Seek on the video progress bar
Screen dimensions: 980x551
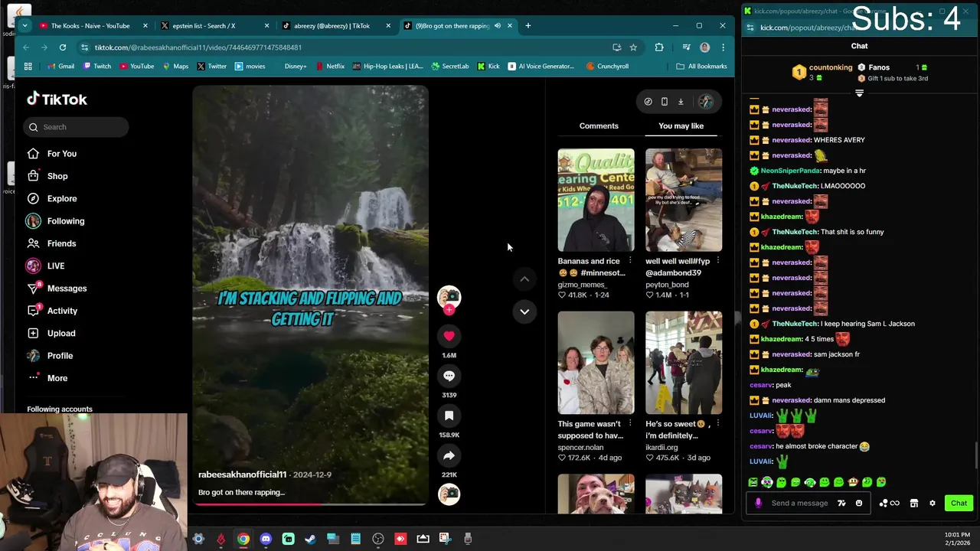point(310,504)
